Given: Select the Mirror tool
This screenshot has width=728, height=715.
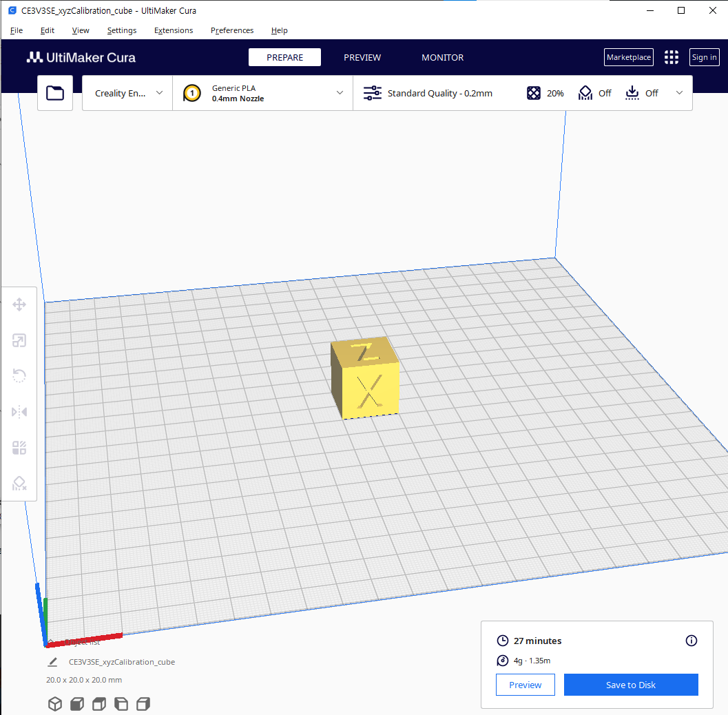Looking at the screenshot, I should (19, 412).
